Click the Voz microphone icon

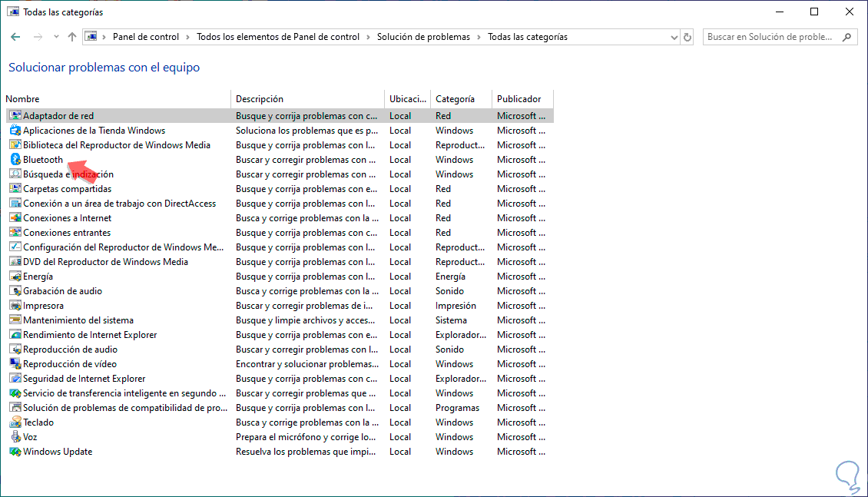coord(15,437)
